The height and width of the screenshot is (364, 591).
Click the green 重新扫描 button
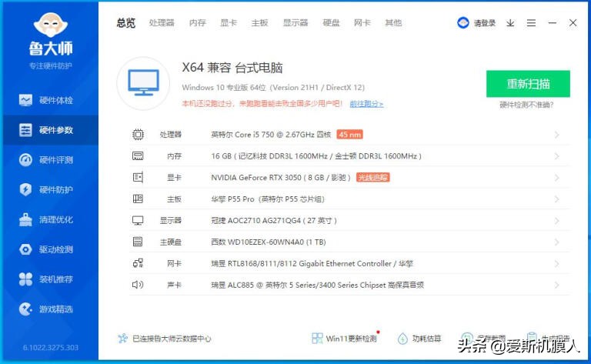528,84
